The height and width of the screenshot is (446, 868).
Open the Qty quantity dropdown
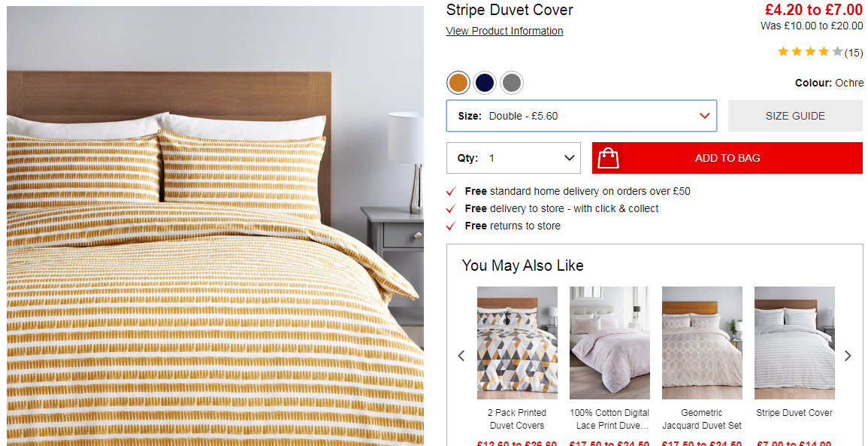(514, 158)
